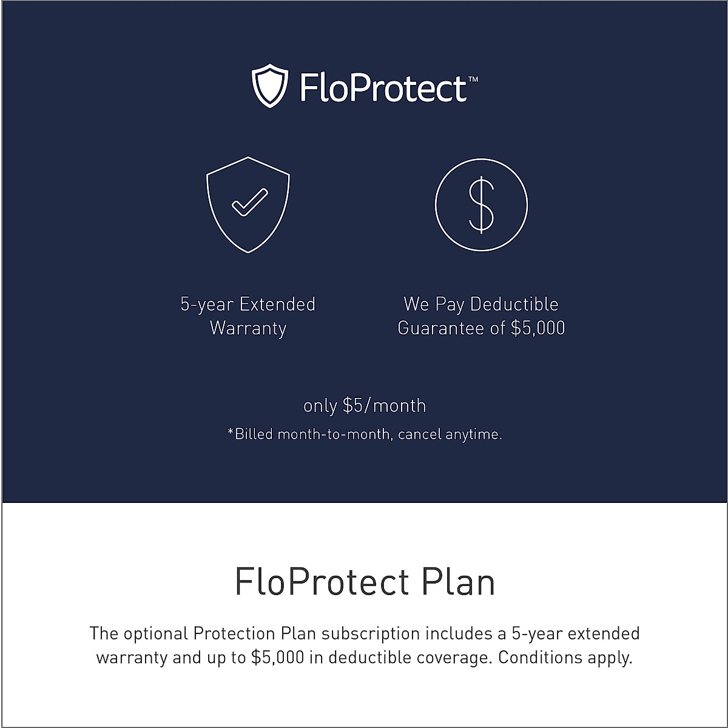The image size is (728, 728).
Task: Click the "We Pay Deductible" label line
Action: (x=481, y=304)
